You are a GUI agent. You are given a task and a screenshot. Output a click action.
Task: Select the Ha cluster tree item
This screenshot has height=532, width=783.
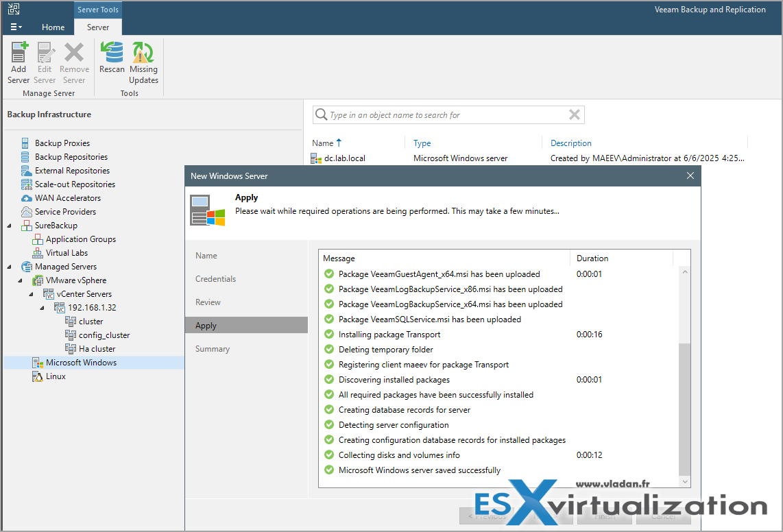[x=97, y=349]
